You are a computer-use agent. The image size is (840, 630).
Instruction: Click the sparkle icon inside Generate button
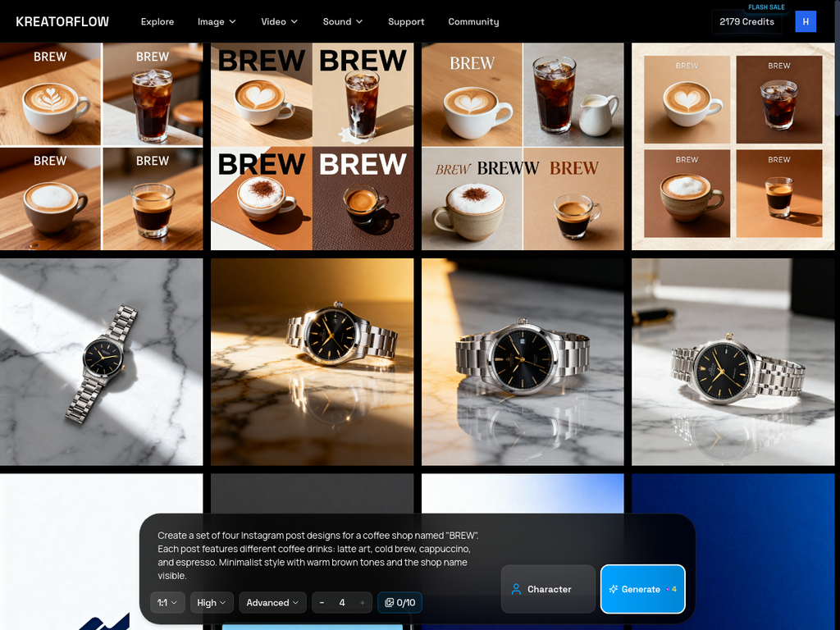614,589
